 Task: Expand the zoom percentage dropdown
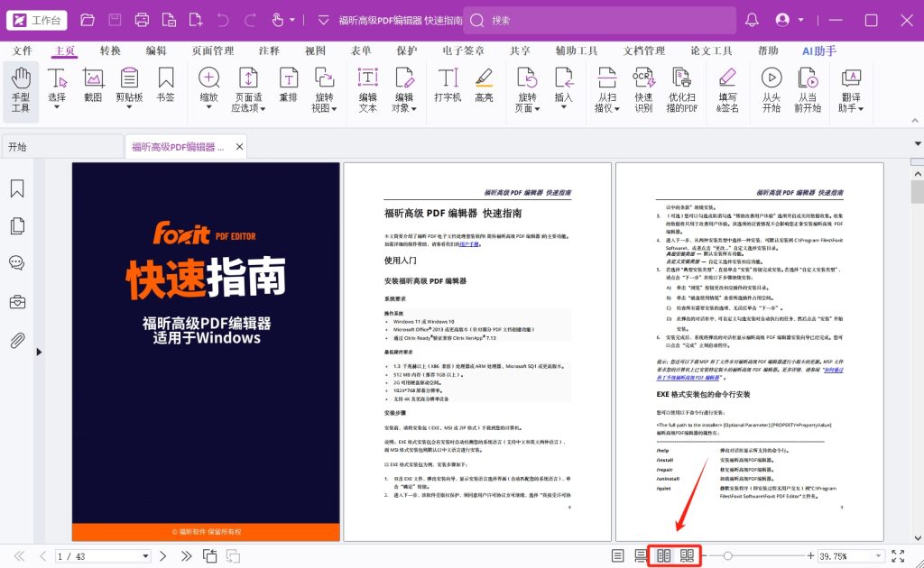coord(875,556)
